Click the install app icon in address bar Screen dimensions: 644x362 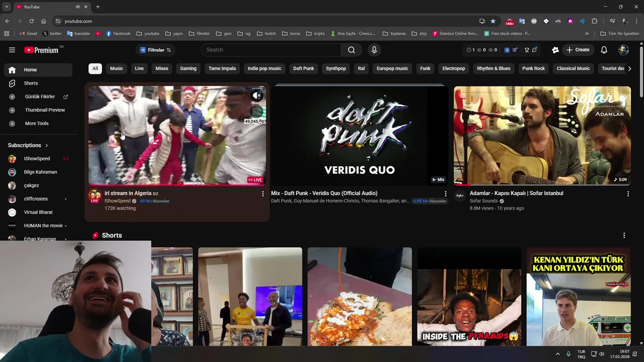coord(482,21)
